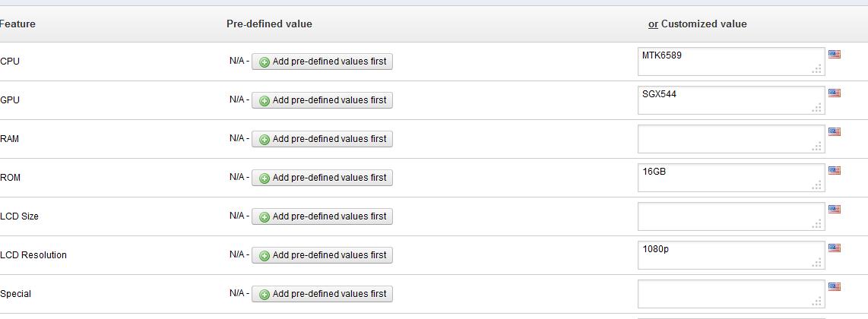Click the empty LCD Size customized value field

pos(730,216)
